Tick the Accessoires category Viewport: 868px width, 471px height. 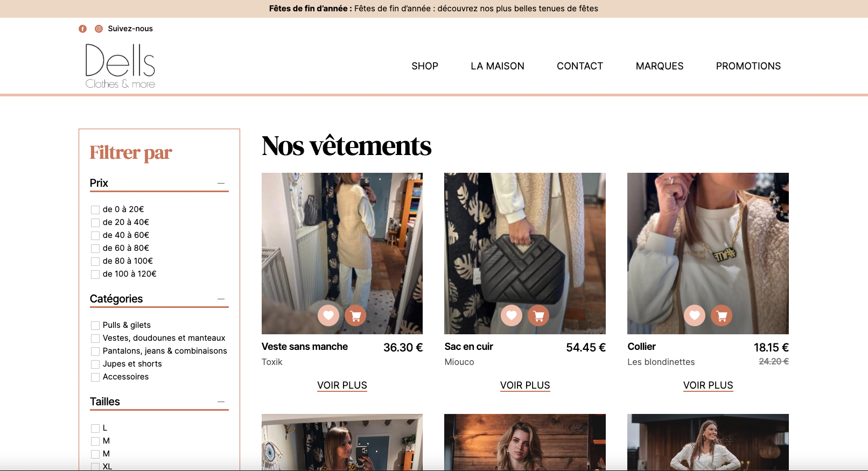(95, 377)
